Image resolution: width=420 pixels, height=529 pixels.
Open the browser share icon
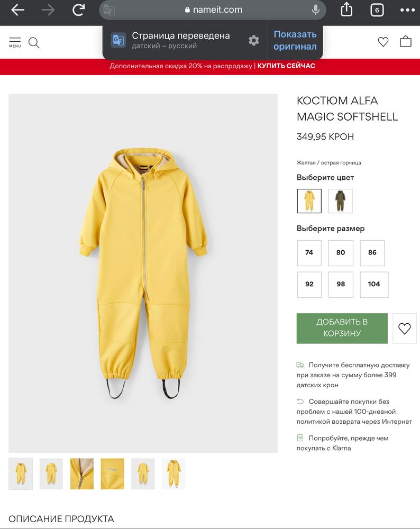click(x=346, y=10)
